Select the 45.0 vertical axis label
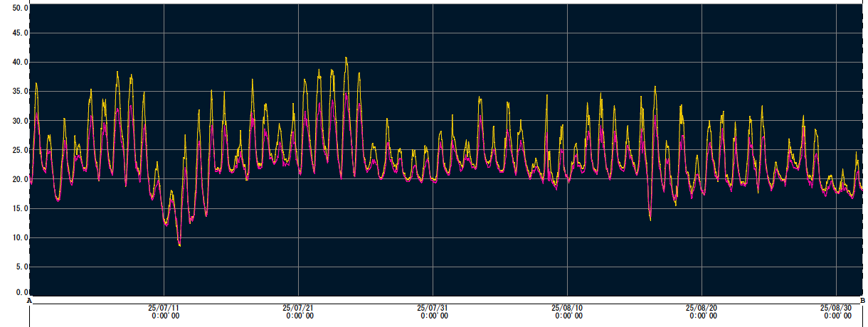The image size is (868, 327). 16,33
